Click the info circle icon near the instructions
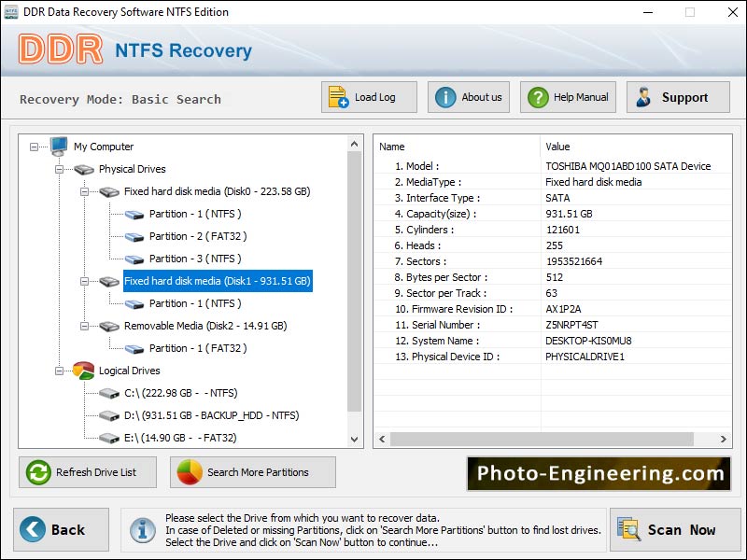The image size is (747, 560). 142,529
